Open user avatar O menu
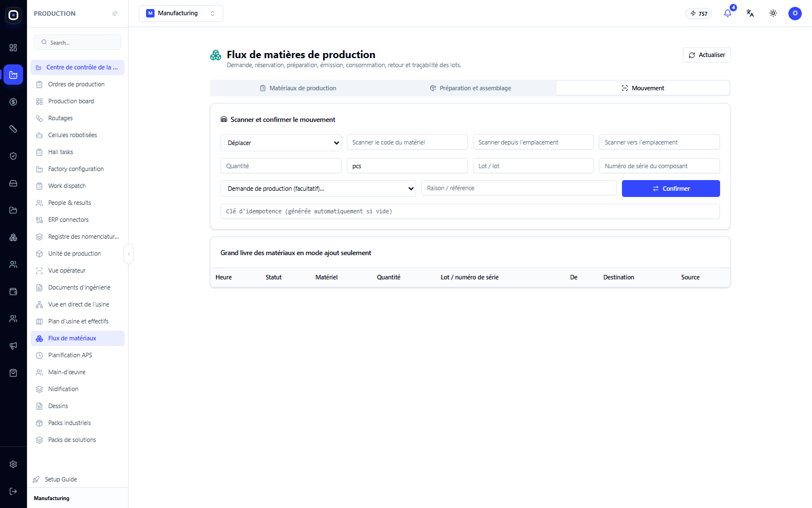The image size is (812, 508). tap(795, 14)
